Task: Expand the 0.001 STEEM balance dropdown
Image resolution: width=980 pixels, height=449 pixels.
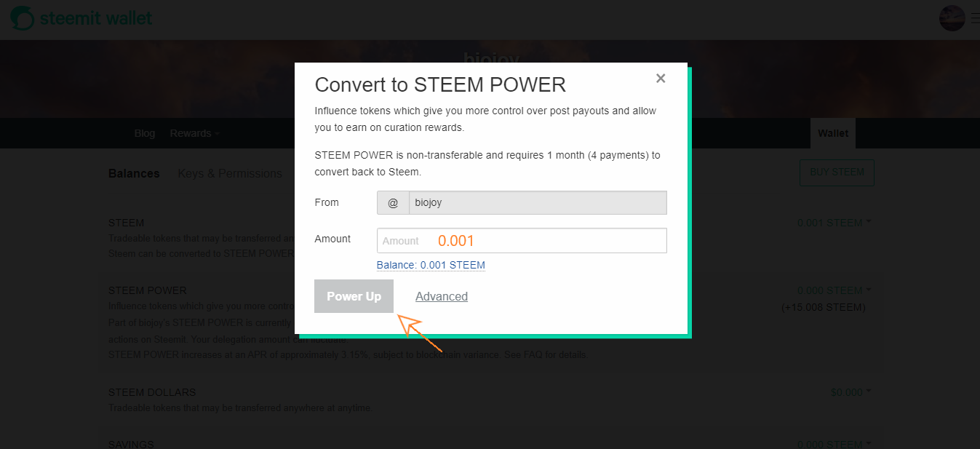Action: coord(834,223)
